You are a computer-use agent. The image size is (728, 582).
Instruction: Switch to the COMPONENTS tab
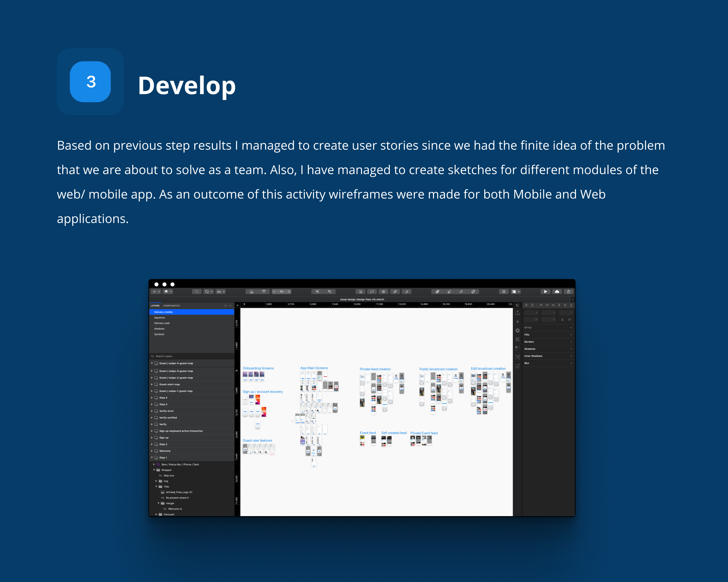click(171, 306)
